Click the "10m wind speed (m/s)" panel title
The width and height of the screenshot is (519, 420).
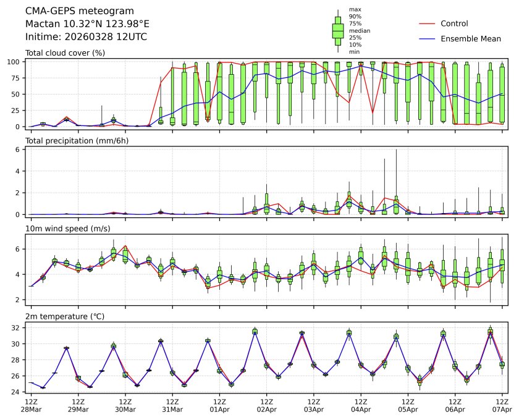68,229
